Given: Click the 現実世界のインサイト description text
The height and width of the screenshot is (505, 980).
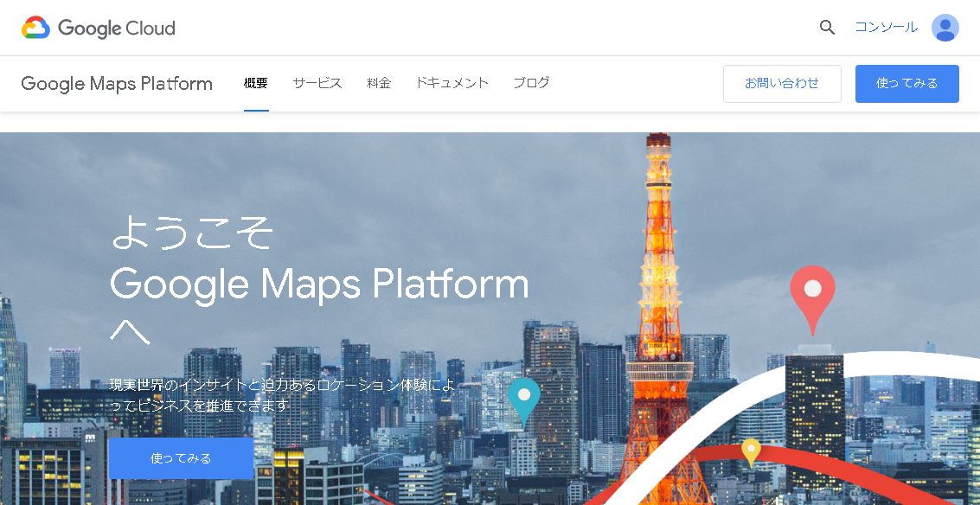Looking at the screenshot, I should point(283,395).
